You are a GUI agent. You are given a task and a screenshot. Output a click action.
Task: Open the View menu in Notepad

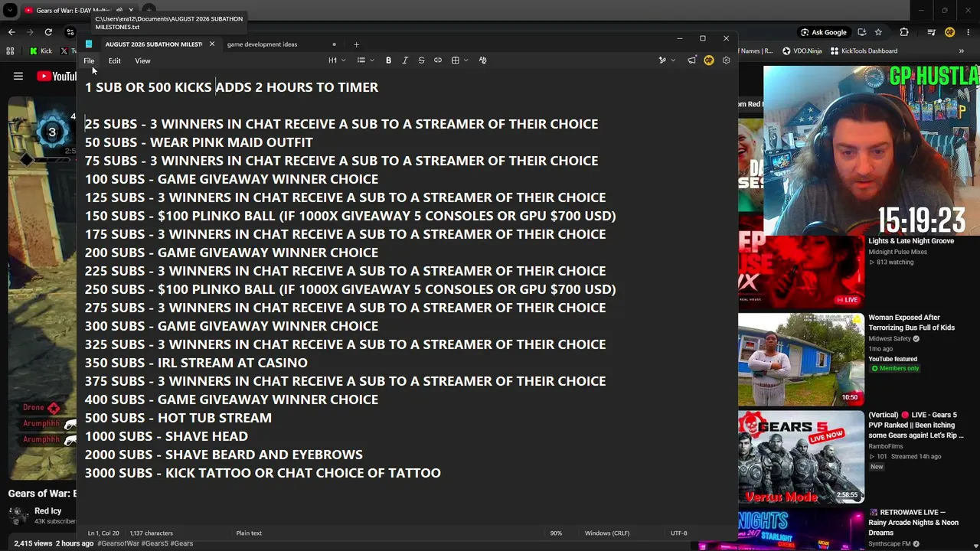pos(142,60)
